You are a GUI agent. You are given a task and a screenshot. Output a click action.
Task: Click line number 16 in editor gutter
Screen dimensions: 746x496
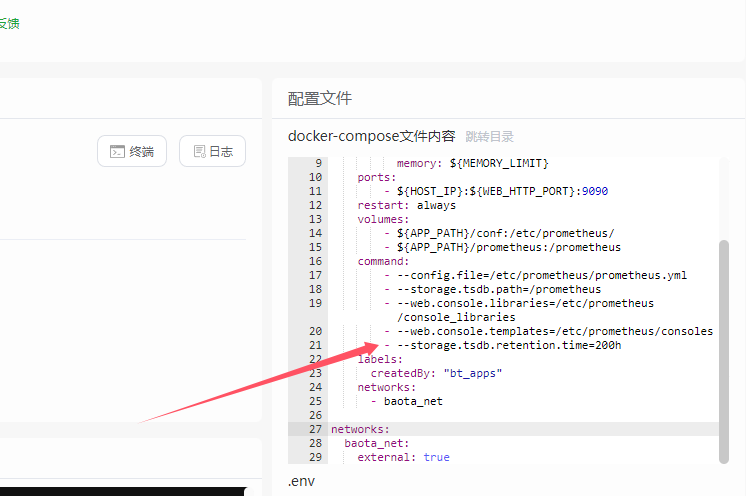pos(316,261)
